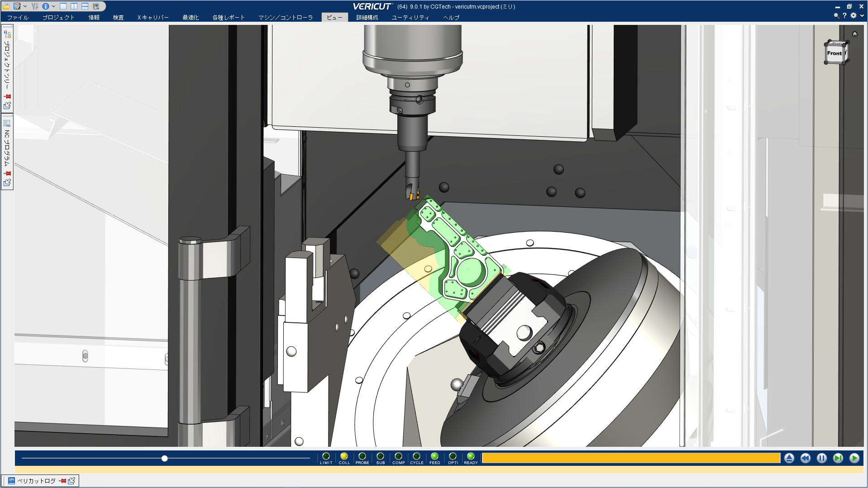868x488 pixels.
Task: Expand the chevron next to gear
Action: (x=862, y=15)
